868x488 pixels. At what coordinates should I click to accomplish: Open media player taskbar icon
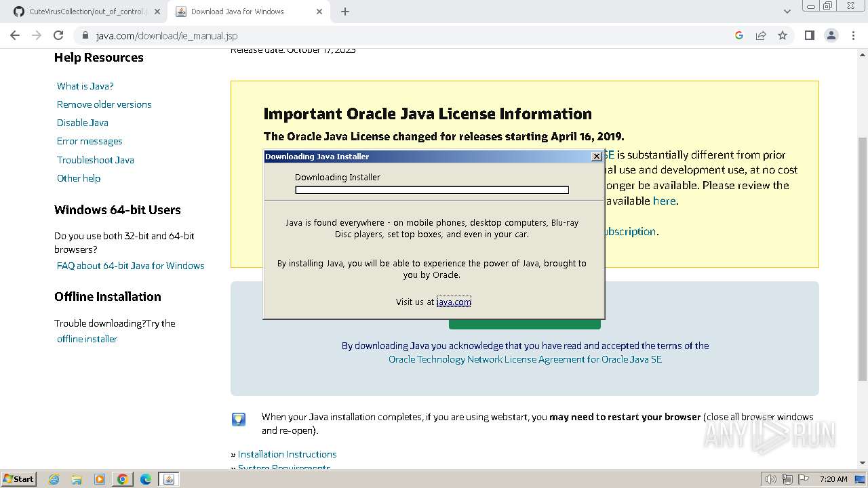100,479
